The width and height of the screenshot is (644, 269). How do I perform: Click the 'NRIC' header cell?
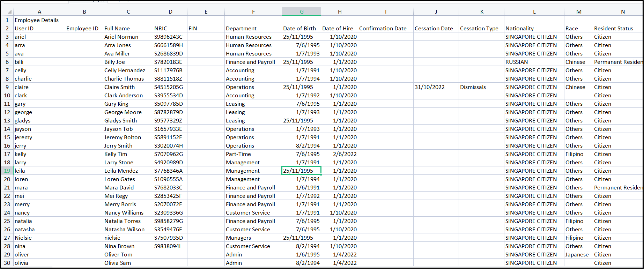(170, 28)
